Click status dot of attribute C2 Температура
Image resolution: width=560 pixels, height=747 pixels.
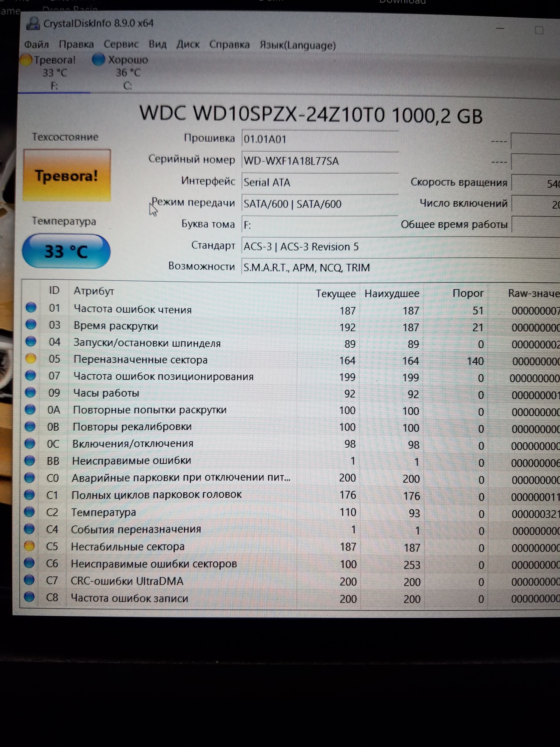point(29,512)
